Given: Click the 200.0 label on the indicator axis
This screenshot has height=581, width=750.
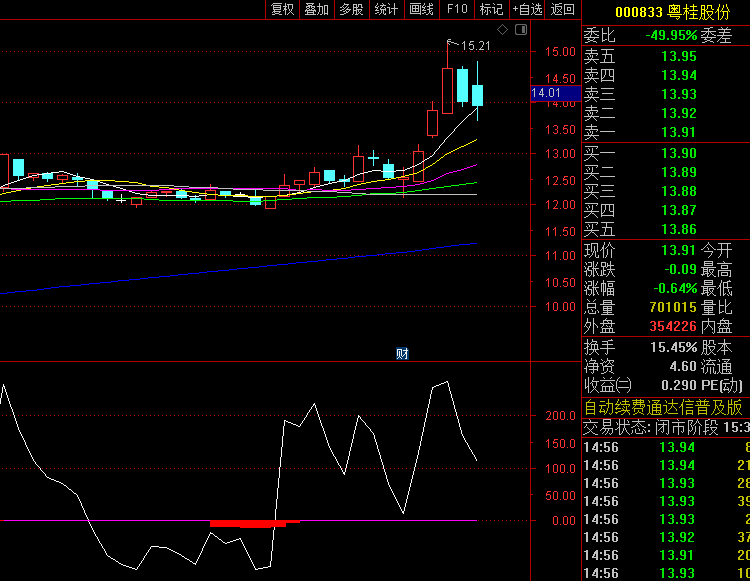Looking at the screenshot, I should click(x=560, y=416).
